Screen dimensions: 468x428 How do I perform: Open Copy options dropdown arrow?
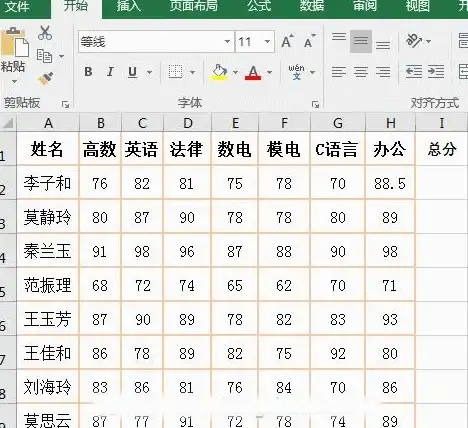(62, 56)
